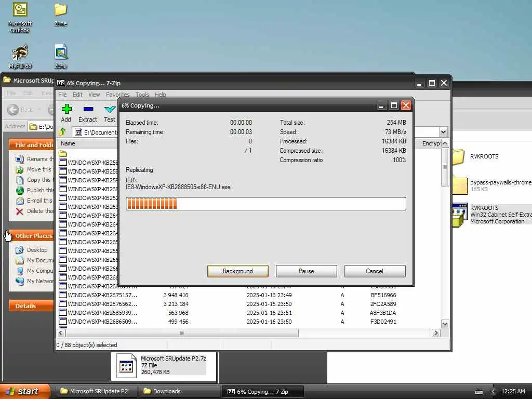Select the Zune folder desktop icon

pos(60,15)
